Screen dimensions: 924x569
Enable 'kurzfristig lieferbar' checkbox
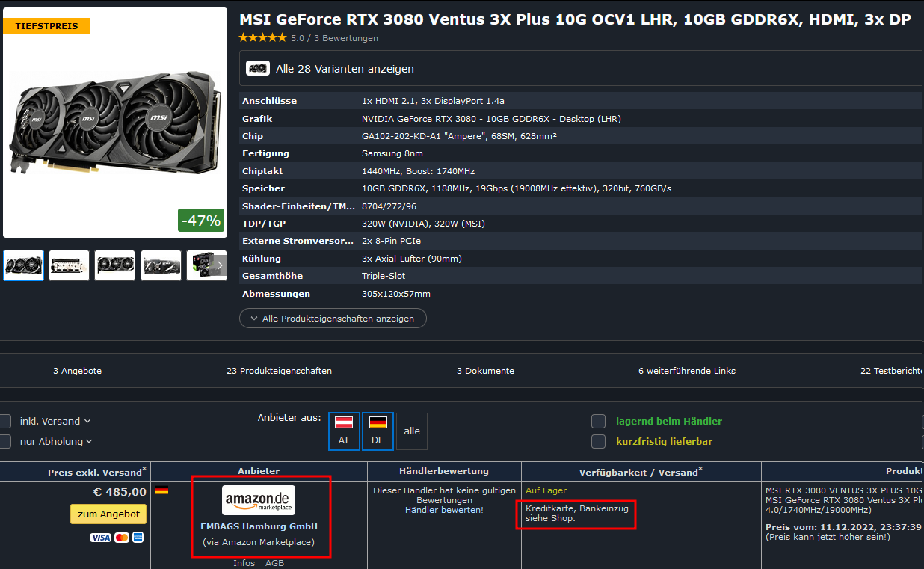(598, 441)
